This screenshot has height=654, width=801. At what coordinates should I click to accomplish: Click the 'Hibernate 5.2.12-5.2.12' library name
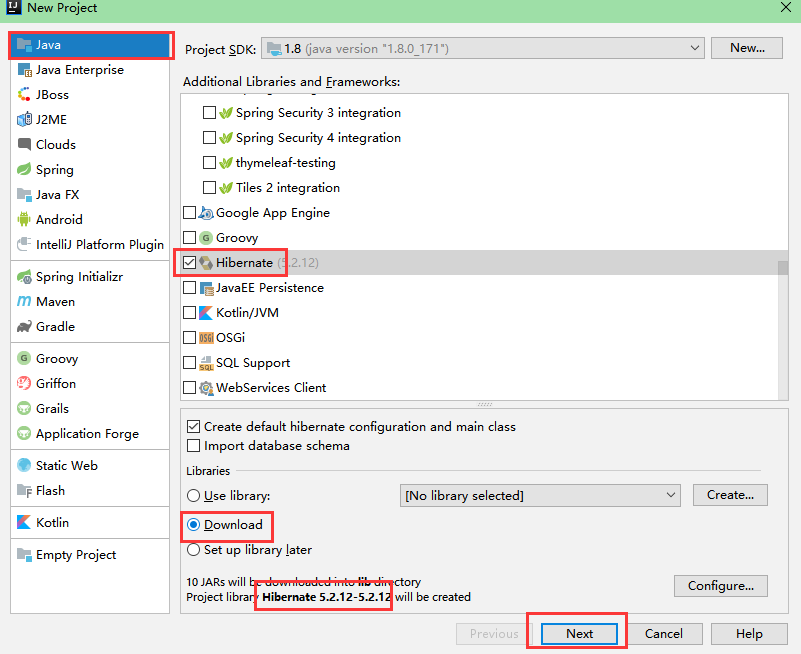[327, 597]
